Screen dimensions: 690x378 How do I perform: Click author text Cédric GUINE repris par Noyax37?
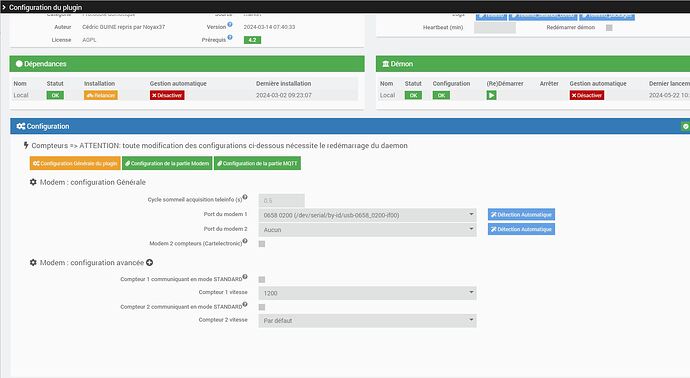[x=124, y=27]
